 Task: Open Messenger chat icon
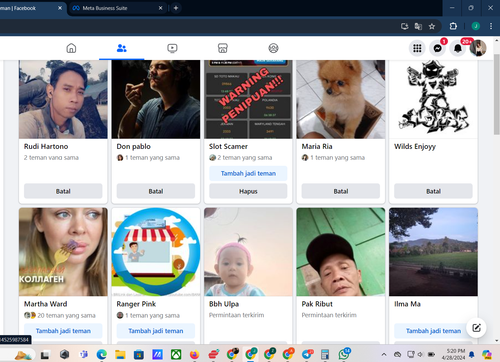[x=437, y=48]
